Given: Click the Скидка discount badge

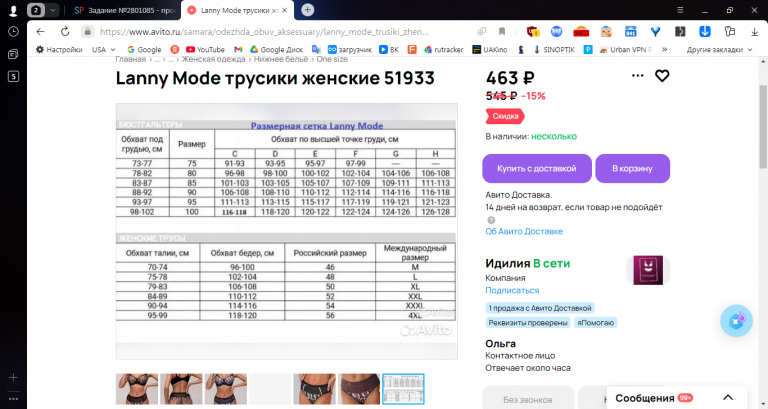Looking at the screenshot, I should tap(505, 116).
